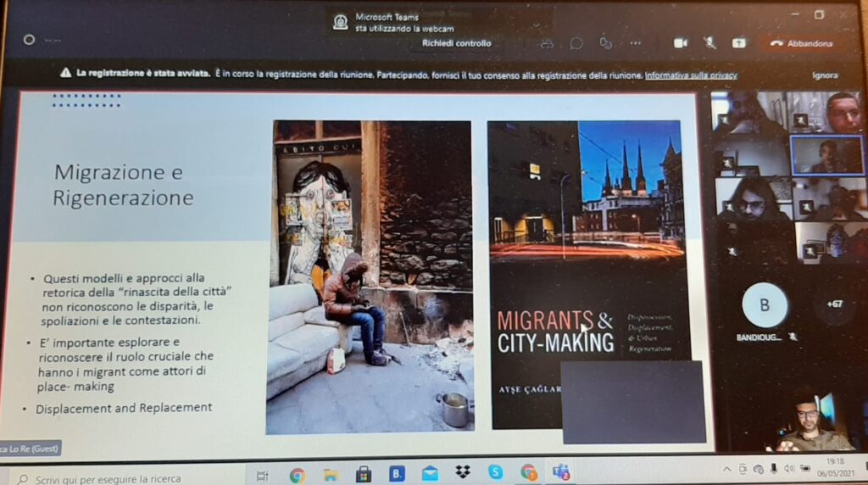The height and width of the screenshot is (485, 868).
Task: Click the Migrants & City-Making book cover
Action: (588, 274)
